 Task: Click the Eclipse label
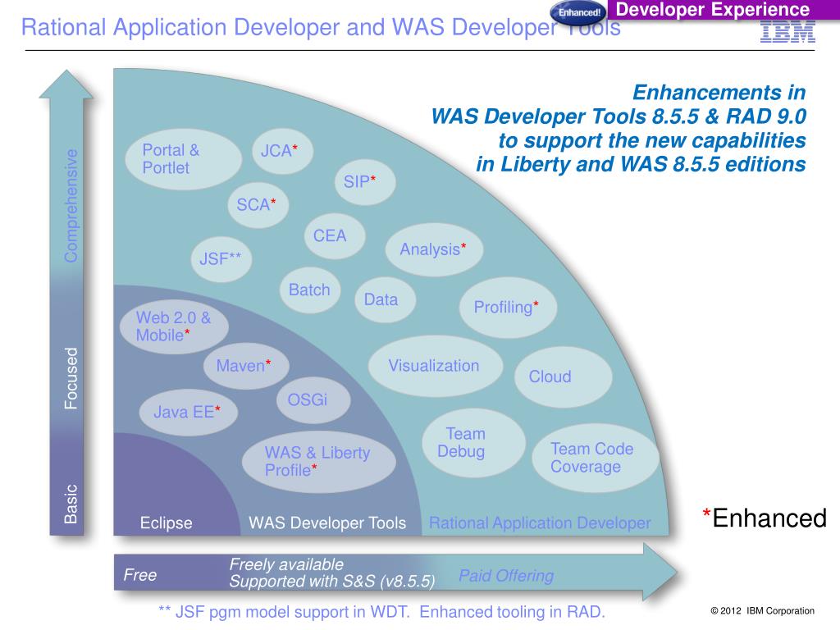click(x=166, y=523)
